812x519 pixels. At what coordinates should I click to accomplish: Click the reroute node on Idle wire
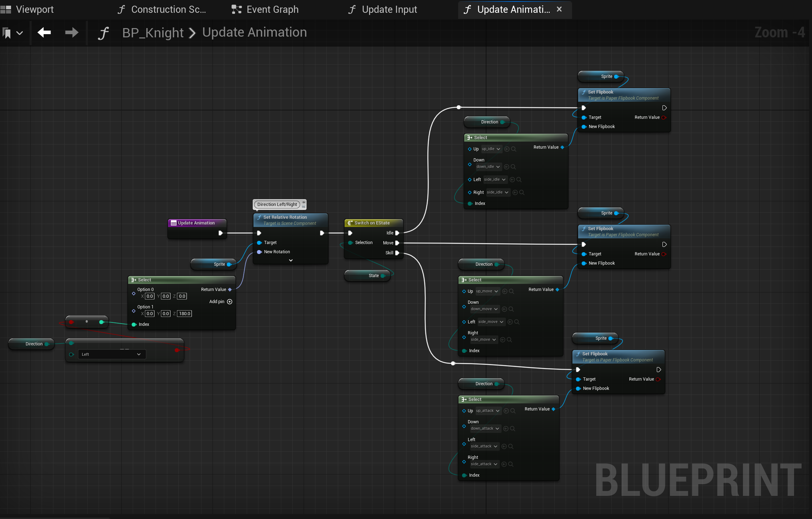[x=459, y=107]
